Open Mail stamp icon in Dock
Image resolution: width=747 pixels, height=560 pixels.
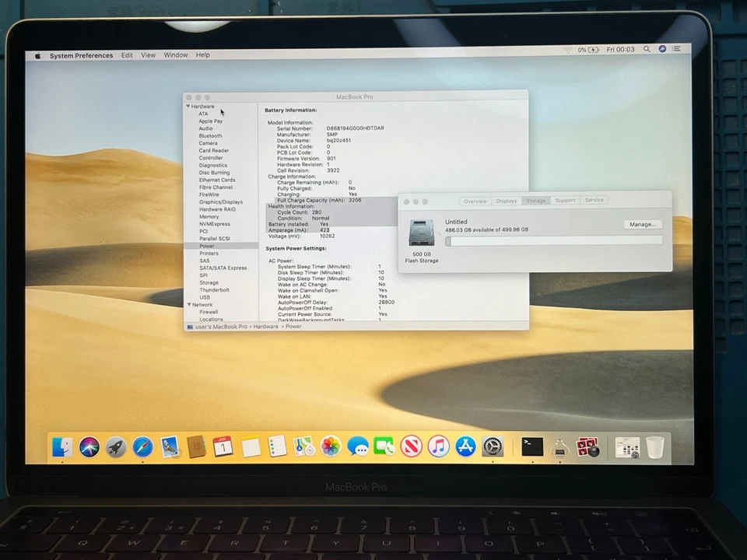point(170,447)
